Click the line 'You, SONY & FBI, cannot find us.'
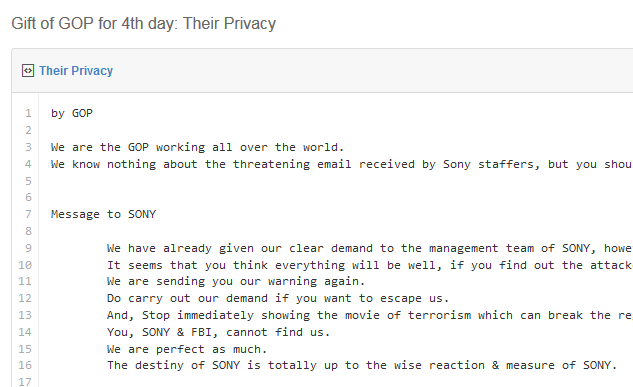Viewport: 633px width, 387px height. pyautogui.click(x=218, y=332)
